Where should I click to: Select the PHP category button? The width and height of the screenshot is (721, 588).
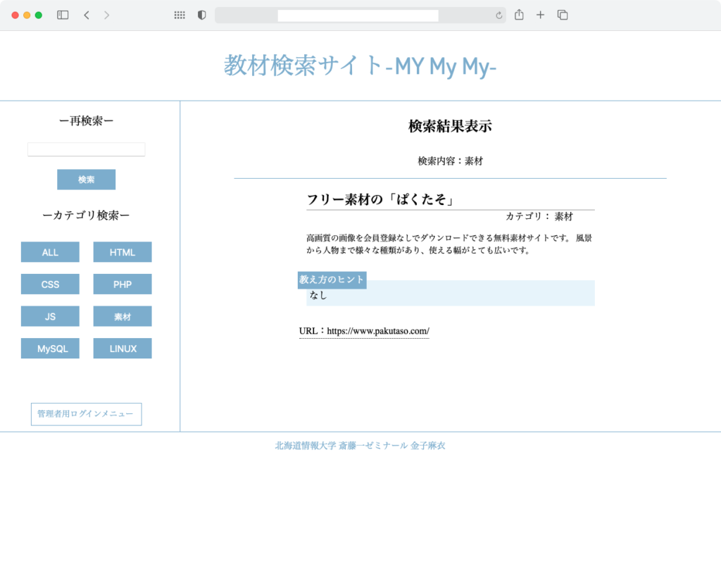(123, 284)
